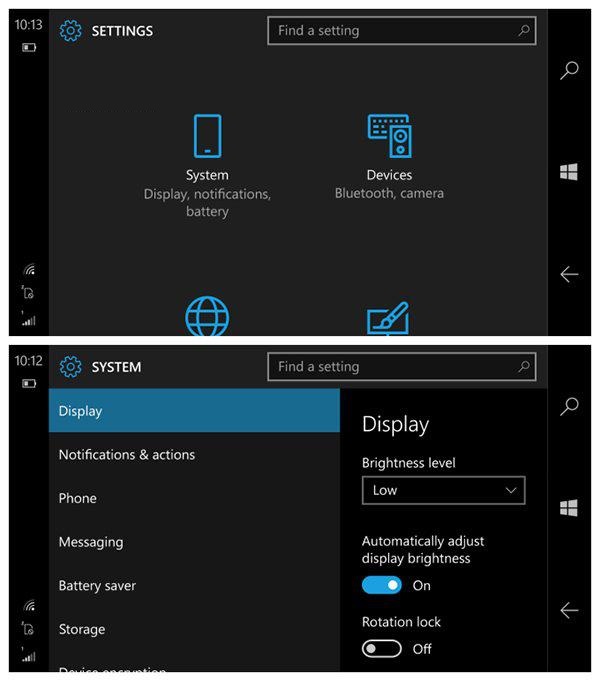Click magnifier in top Settings search box

(x=524, y=30)
